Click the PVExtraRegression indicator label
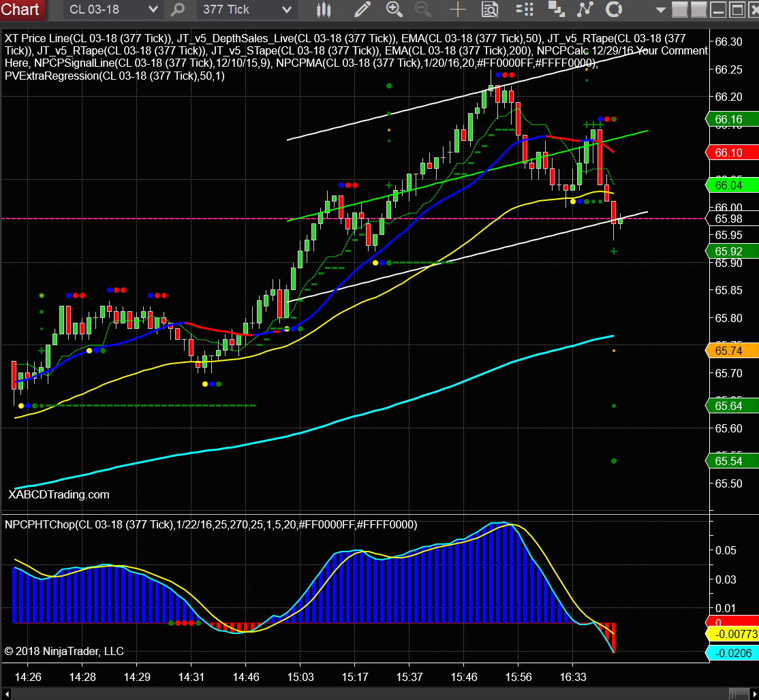This screenshot has width=759, height=700. click(x=114, y=76)
